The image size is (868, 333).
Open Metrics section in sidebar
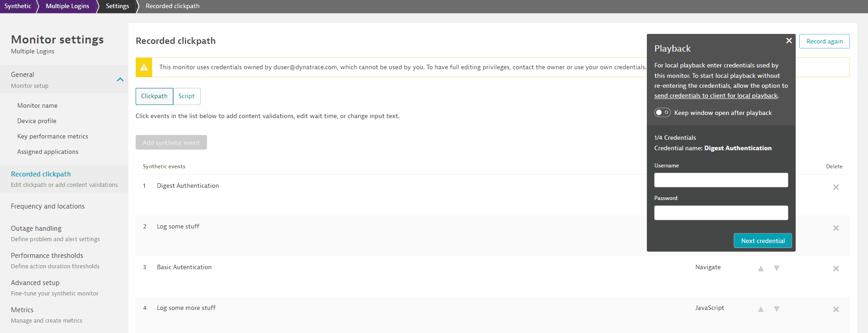(x=47, y=315)
